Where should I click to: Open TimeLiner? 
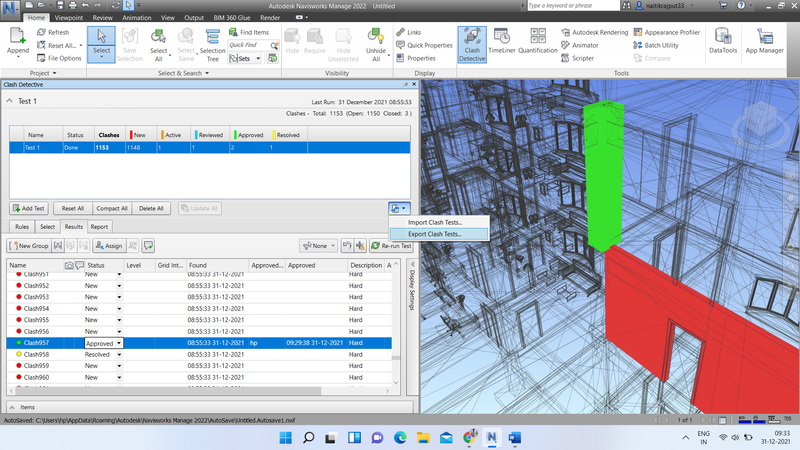coord(502,41)
